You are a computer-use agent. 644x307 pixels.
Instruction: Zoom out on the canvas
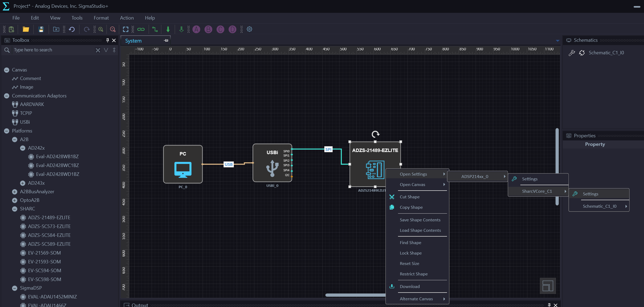(113, 29)
